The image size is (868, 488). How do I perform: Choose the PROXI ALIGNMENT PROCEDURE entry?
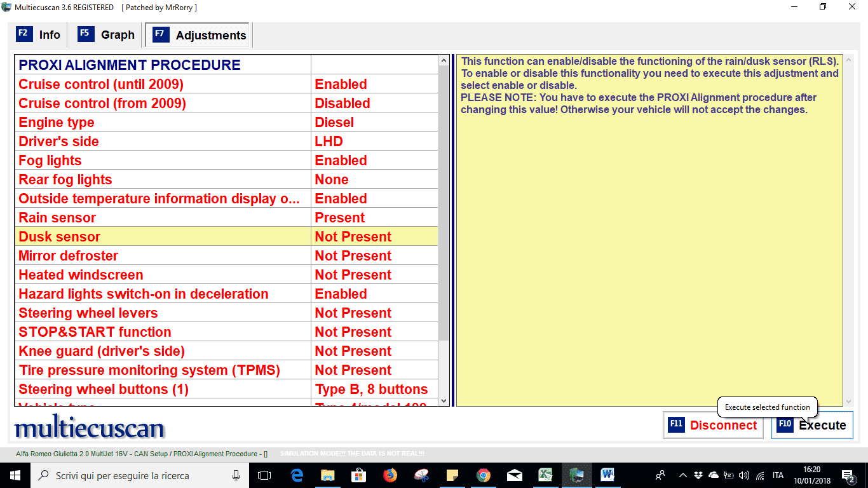pos(163,65)
